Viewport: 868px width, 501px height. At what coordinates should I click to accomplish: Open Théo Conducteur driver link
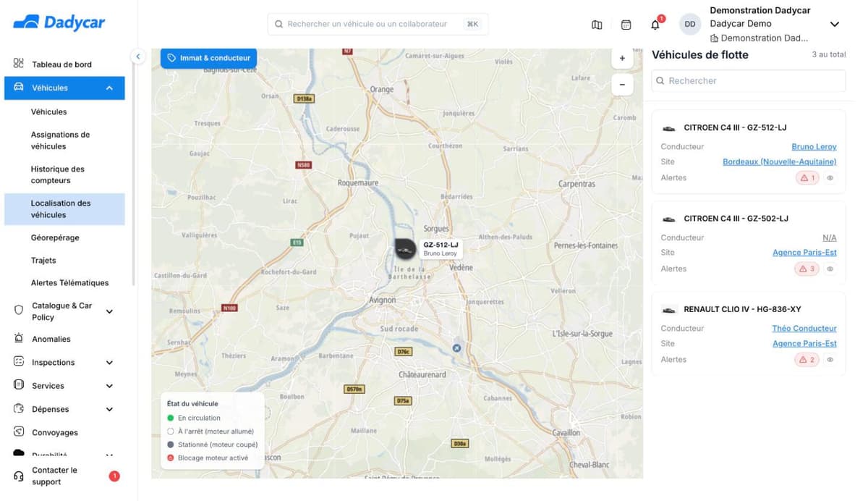click(804, 328)
